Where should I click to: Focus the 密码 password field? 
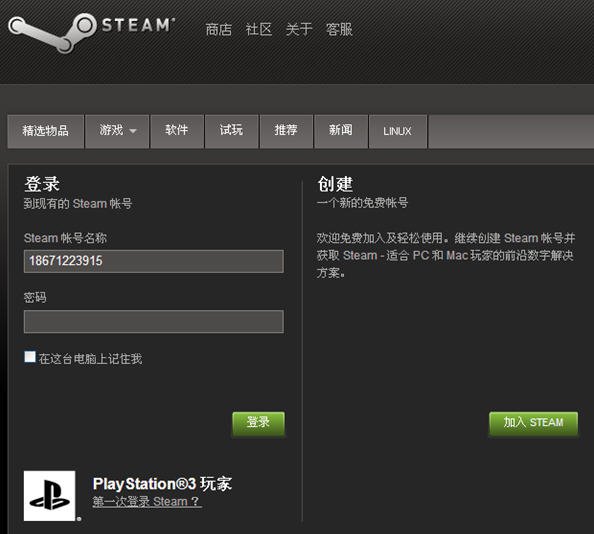click(153, 322)
